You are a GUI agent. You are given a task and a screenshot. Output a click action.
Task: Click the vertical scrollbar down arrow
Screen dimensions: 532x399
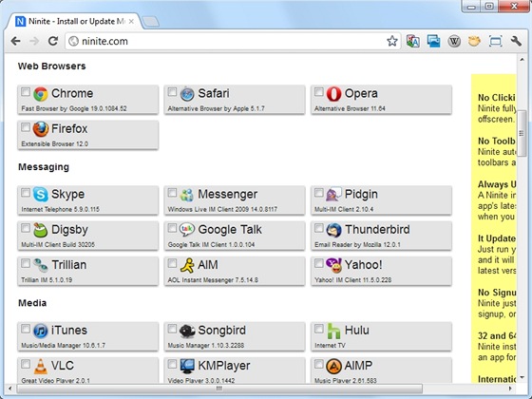(x=522, y=377)
